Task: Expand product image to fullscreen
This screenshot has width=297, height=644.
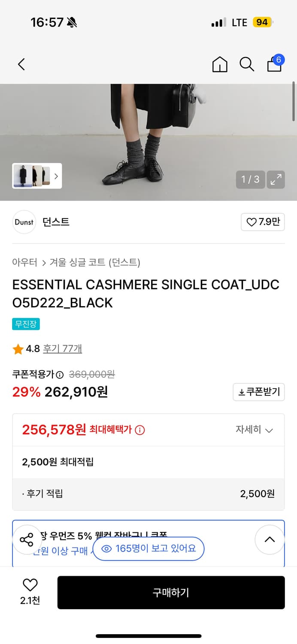Action: click(276, 179)
